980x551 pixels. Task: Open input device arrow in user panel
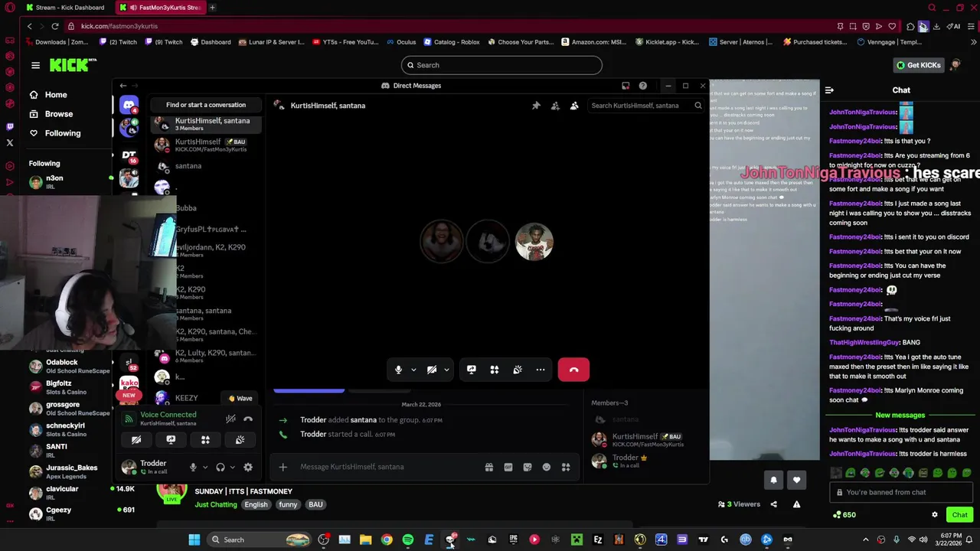tap(204, 467)
